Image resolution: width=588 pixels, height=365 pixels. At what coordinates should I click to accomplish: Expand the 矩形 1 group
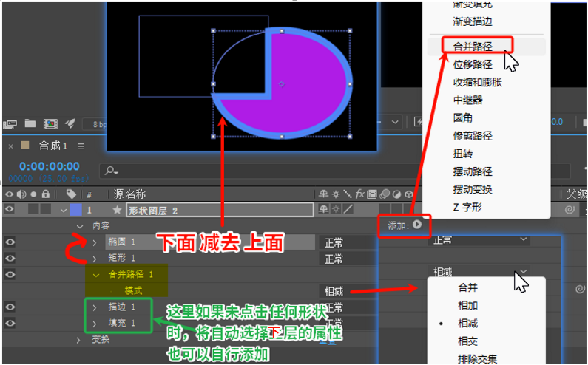pyautogui.click(x=95, y=259)
